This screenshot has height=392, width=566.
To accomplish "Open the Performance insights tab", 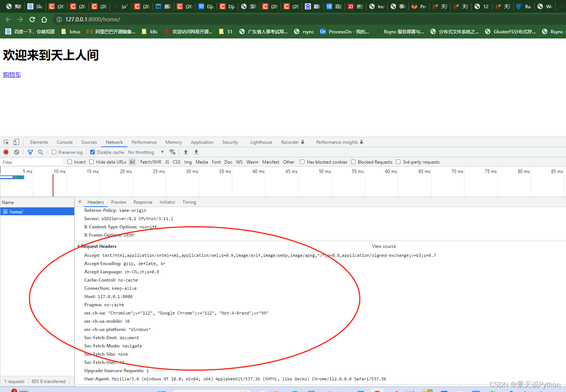I will pyautogui.click(x=340, y=142).
